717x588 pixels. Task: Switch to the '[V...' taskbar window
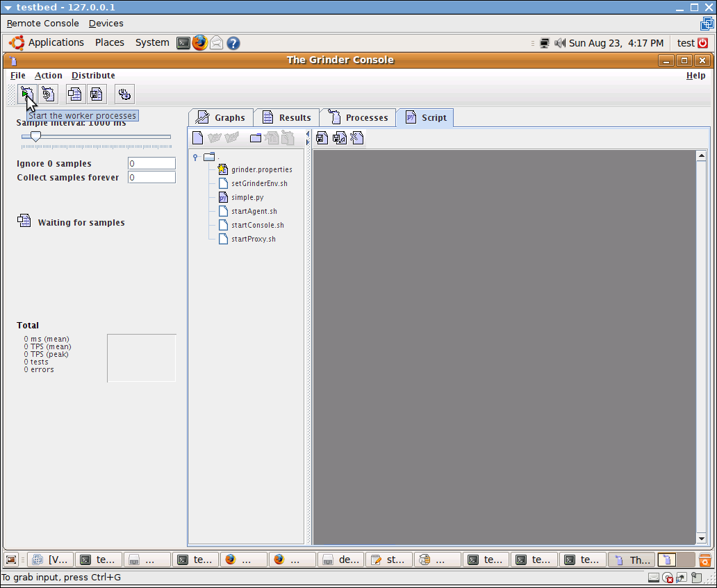coord(50,560)
